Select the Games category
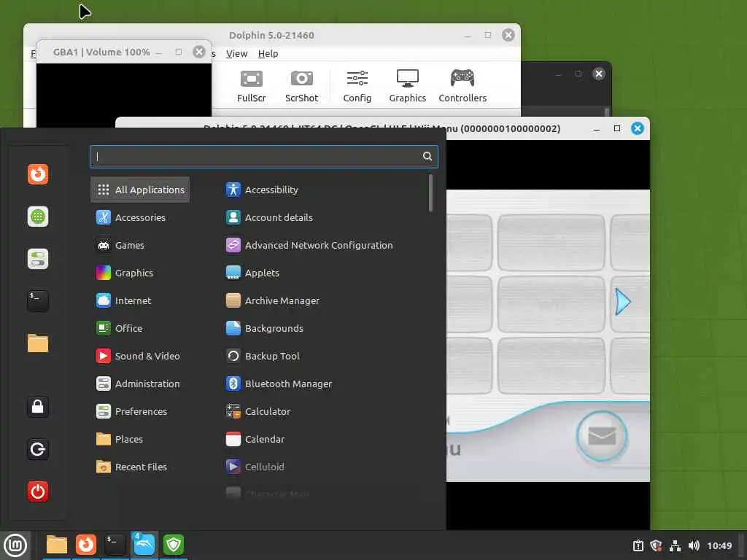Viewport: 747px width, 560px height. tap(140, 245)
